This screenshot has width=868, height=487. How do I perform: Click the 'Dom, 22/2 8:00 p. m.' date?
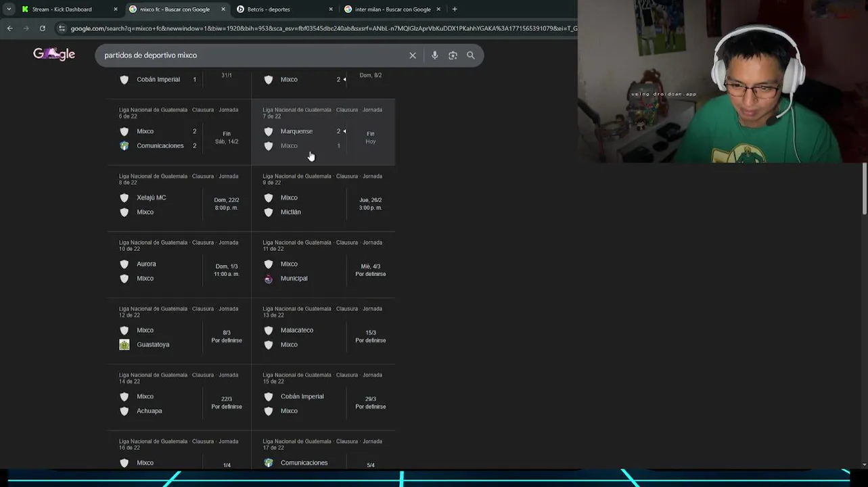point(227,204)
